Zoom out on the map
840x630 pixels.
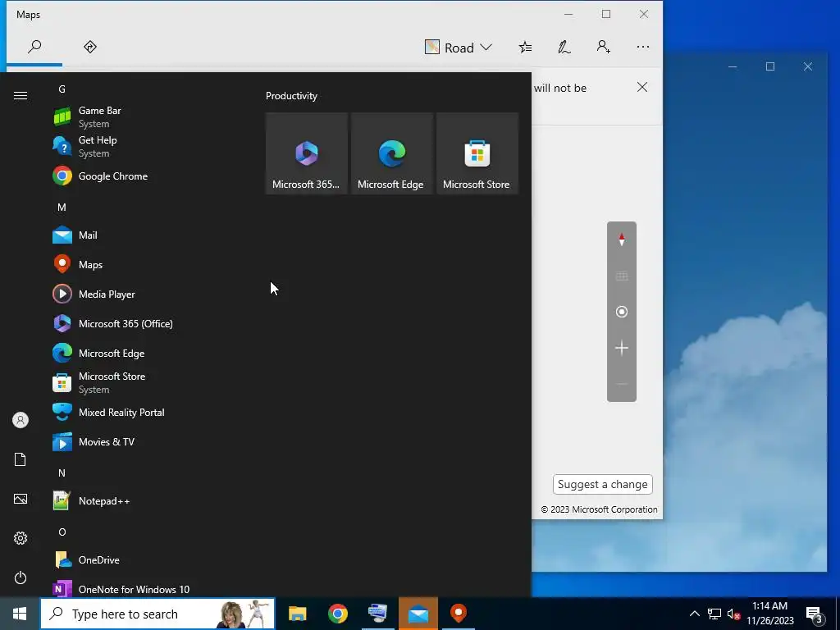(622, 384)
